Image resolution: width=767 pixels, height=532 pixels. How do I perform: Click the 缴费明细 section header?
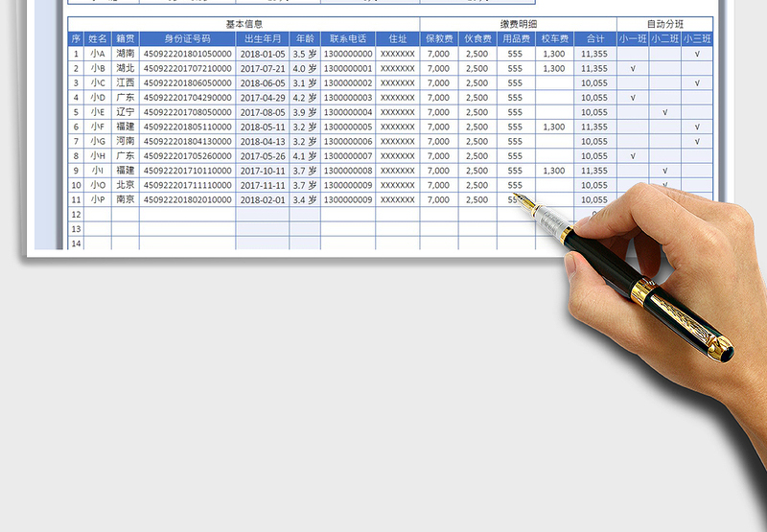[x=518, y=24]
